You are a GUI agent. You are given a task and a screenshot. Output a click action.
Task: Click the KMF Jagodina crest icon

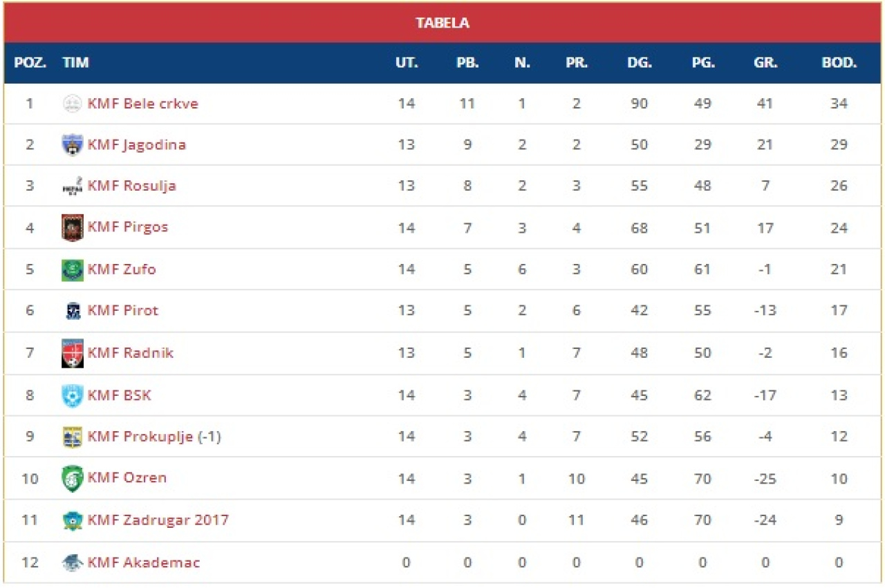click(72, 145)
